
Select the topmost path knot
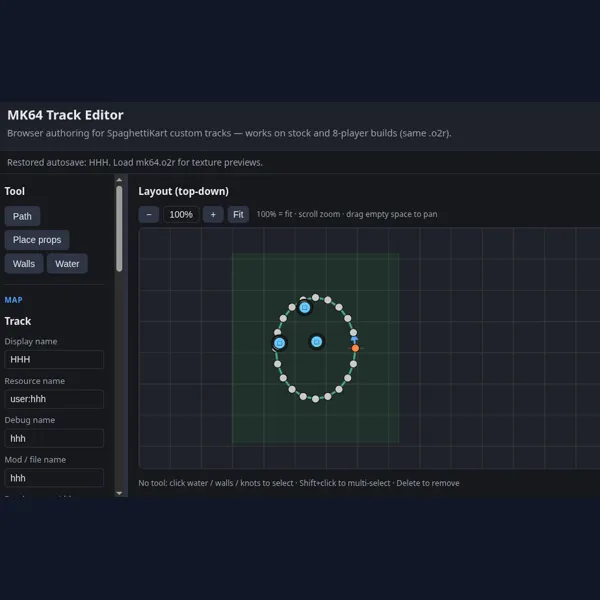pyautogui.click(x=315, y=297)
